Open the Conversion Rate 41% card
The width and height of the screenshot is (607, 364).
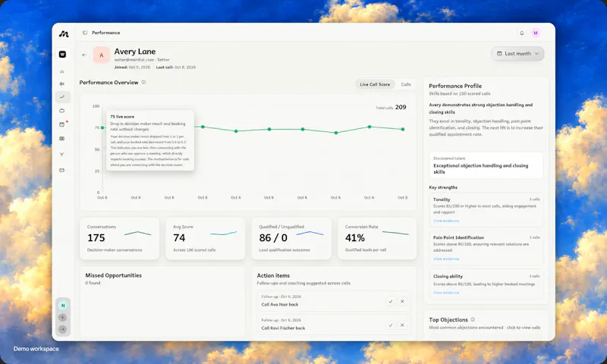point(377,238)
